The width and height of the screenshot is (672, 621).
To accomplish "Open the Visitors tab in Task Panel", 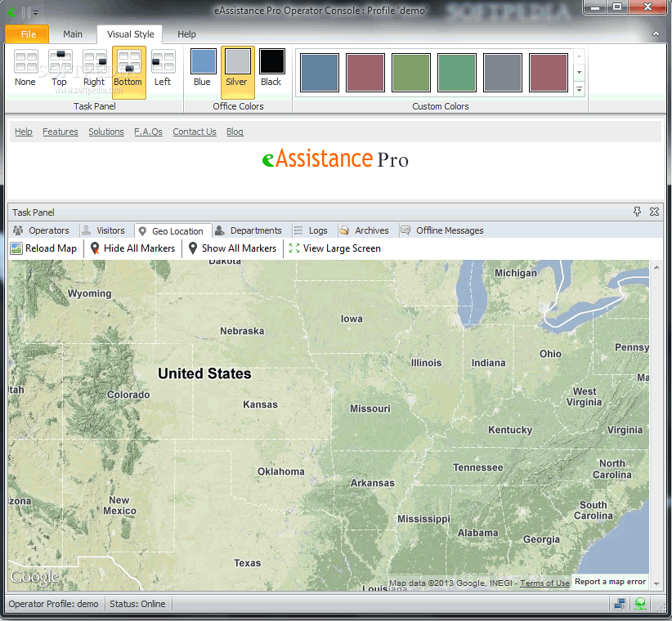I will pos(103,230).
